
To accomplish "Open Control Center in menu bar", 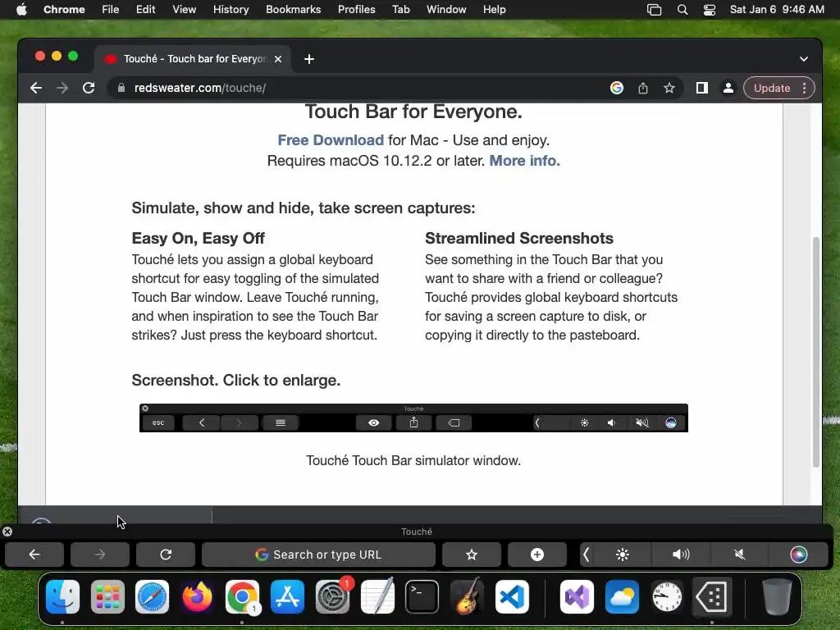I will pyautogui.click(x=710, y=10).
